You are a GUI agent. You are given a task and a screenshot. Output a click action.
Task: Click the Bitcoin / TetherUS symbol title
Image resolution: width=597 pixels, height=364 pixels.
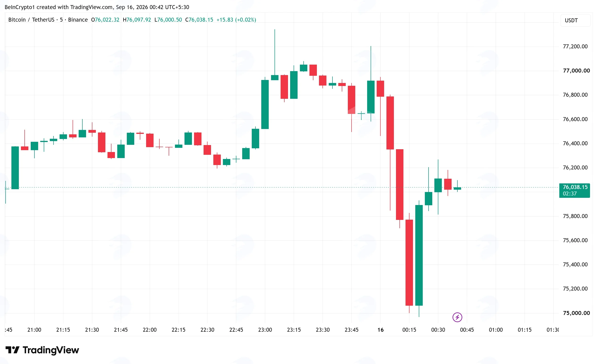coord(31,20)
